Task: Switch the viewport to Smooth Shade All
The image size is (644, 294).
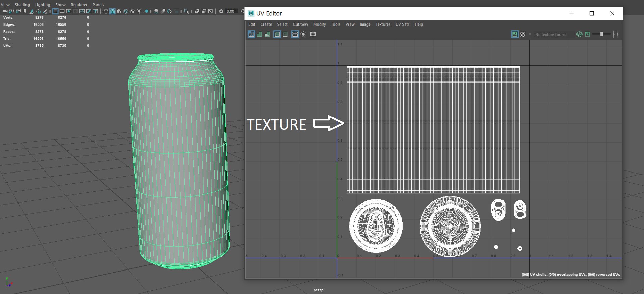Action: click(113, 11)
